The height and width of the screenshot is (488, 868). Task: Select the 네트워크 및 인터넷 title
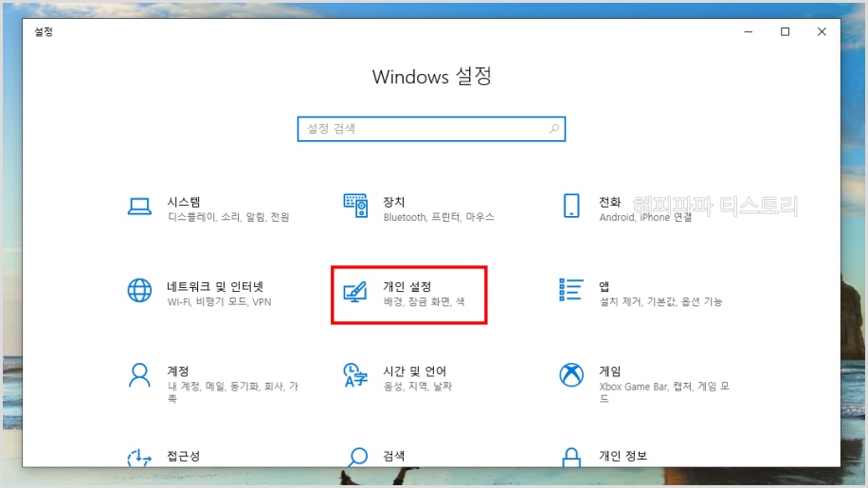215,286
